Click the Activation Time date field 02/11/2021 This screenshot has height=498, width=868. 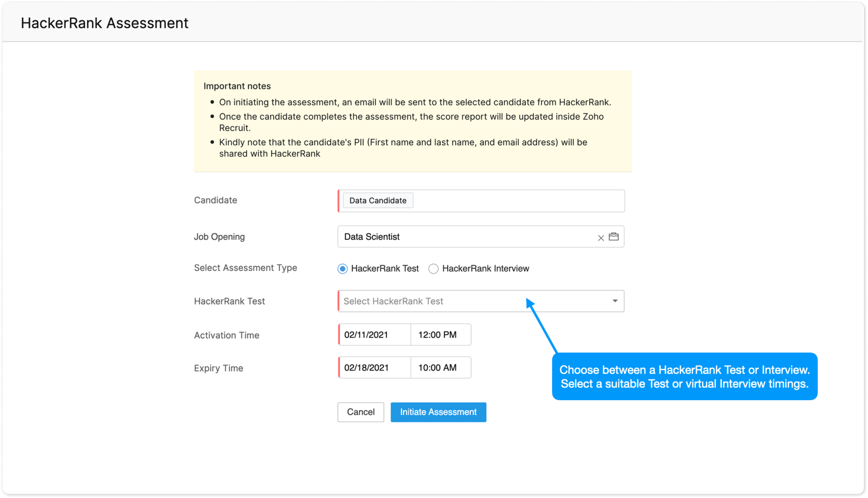click(374, 335)
